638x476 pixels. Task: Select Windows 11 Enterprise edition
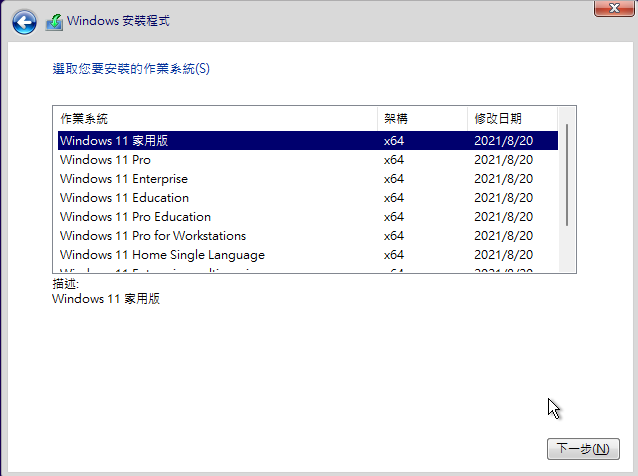(x=308, y=179)
